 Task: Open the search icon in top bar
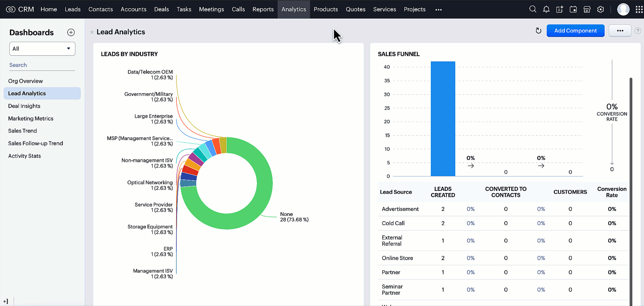pyautogui.click(x=532, y=9)
